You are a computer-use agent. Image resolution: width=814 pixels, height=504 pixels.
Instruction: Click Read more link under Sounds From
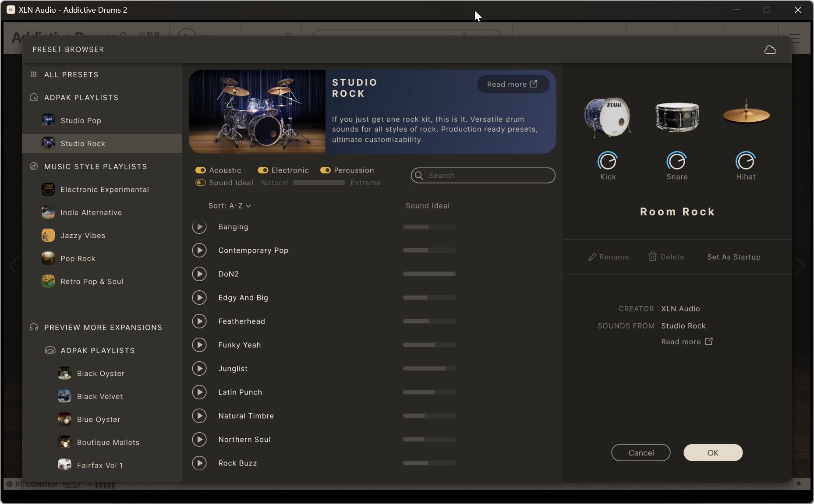tap(687, 342)
